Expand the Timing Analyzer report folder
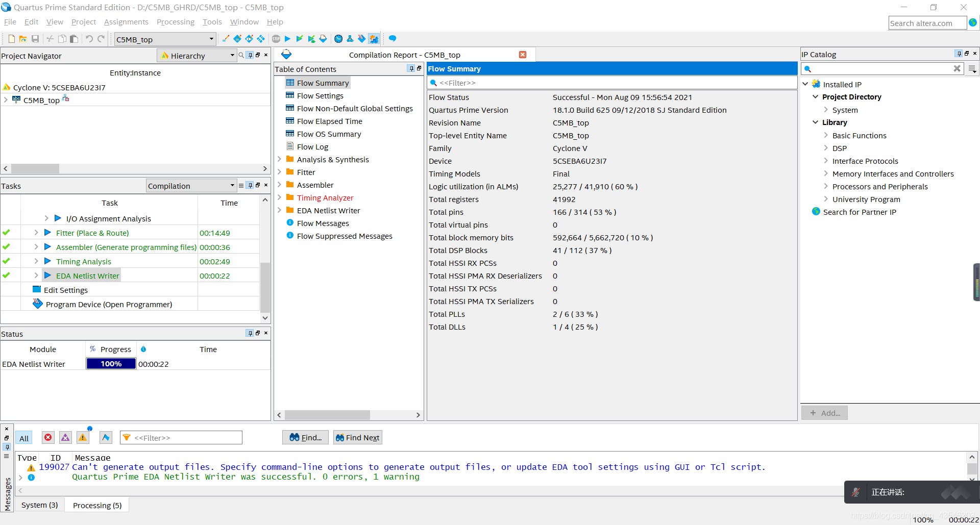 279,197
